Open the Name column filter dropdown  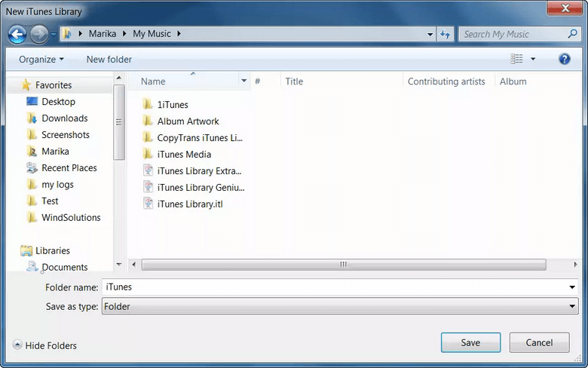tap(244, 81)
